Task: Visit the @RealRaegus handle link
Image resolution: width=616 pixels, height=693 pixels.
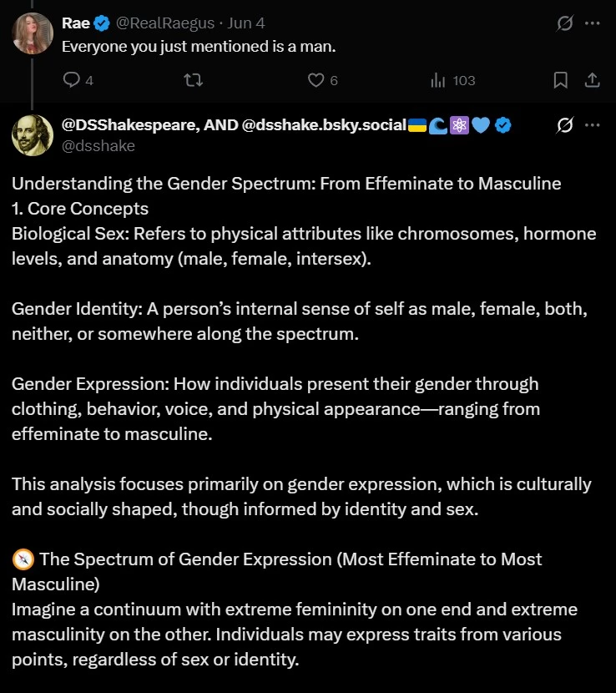Action: tap(164, 23)
